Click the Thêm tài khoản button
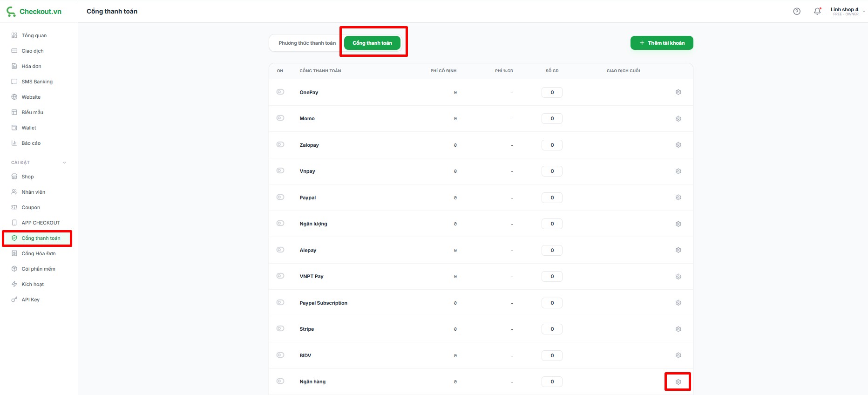 pyautogui.click(x=661, y=43)
